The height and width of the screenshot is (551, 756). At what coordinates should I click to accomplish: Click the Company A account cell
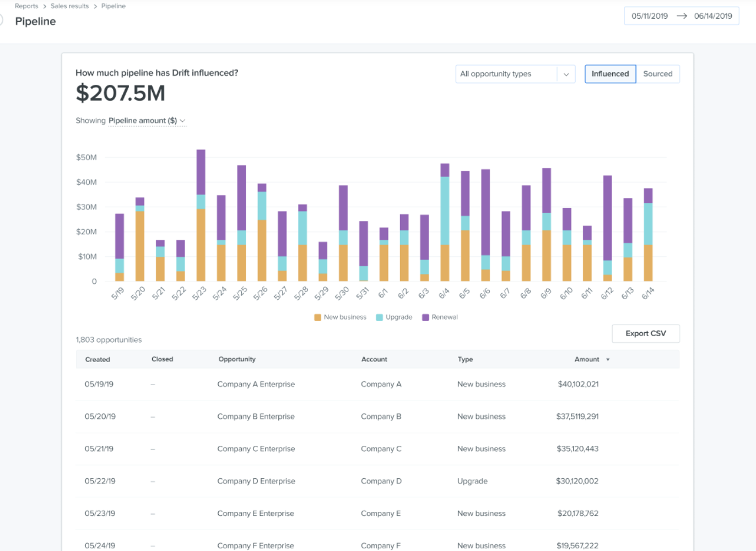click(381, 384)
